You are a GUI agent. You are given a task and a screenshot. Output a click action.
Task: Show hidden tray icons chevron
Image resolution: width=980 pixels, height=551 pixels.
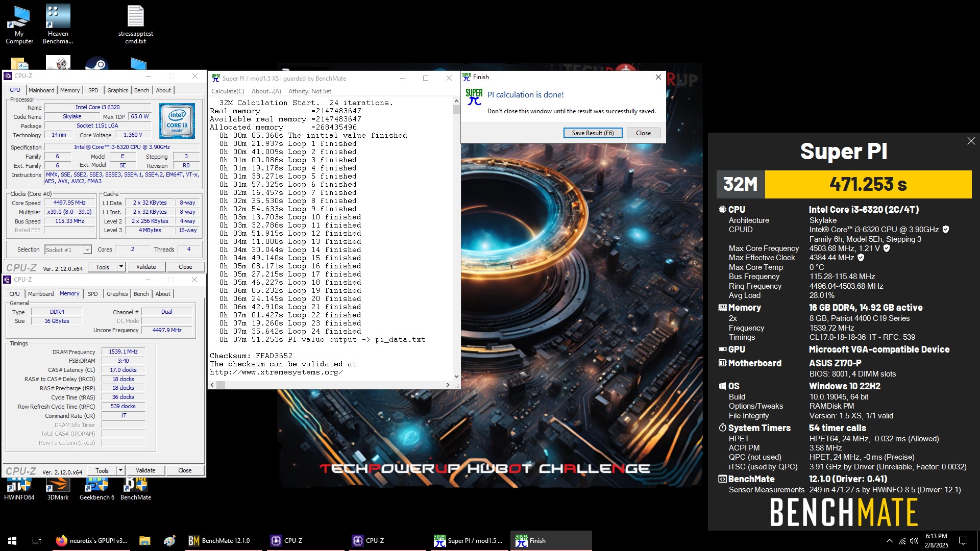(x=890, y=541)
